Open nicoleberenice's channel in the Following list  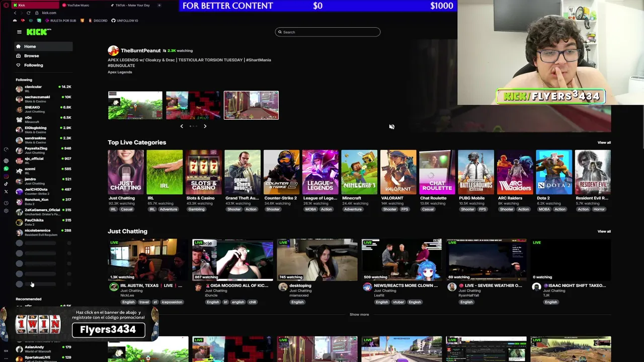click(43, 232)
